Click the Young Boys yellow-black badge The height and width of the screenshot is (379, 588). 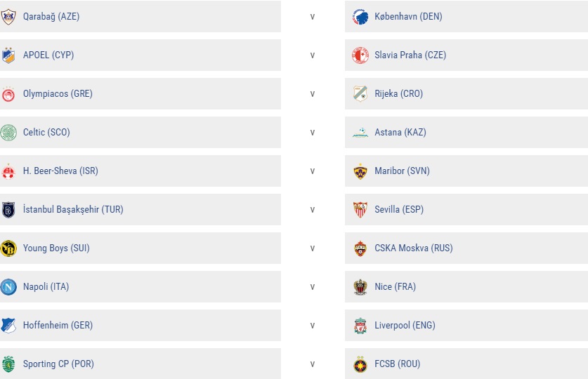[x=8, y=248]
